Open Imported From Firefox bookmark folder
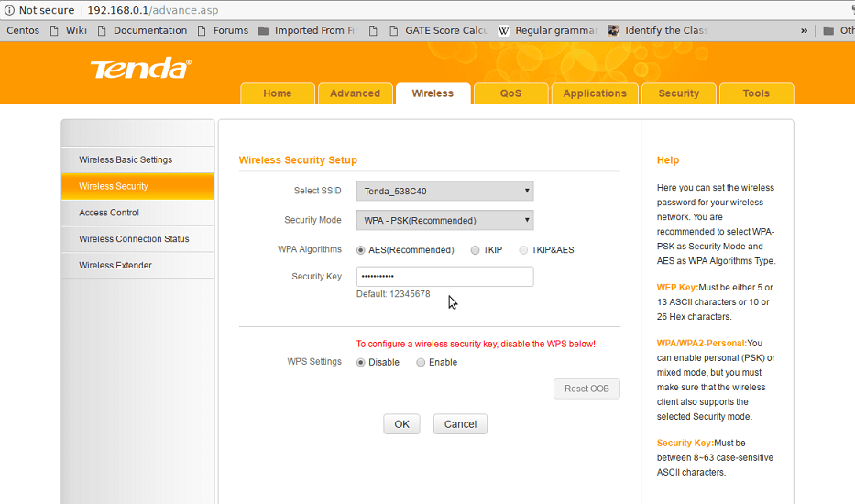855x504 pixels. coord(308,30)
